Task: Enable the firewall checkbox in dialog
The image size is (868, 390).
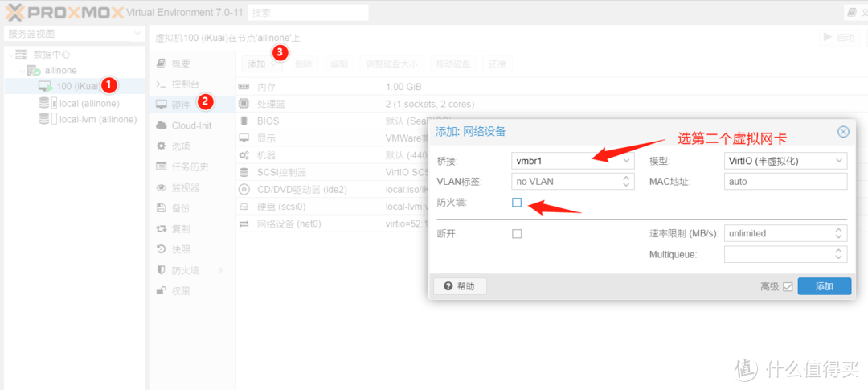Action: (x=517, y=203)
